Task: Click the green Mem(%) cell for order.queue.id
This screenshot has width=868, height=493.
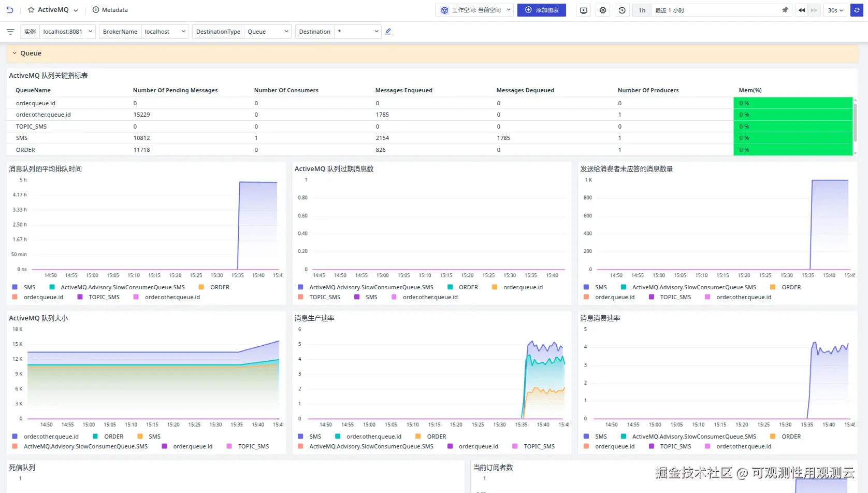Action: point(793,103)
